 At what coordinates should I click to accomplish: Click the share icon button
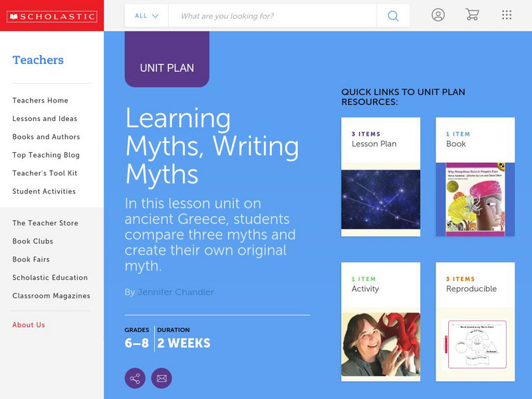[x=135, y=378]
